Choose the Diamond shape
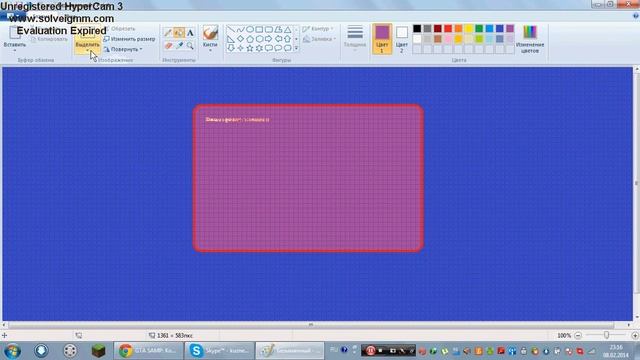This screenshot has width=640, height=360. tap(240, 39)
